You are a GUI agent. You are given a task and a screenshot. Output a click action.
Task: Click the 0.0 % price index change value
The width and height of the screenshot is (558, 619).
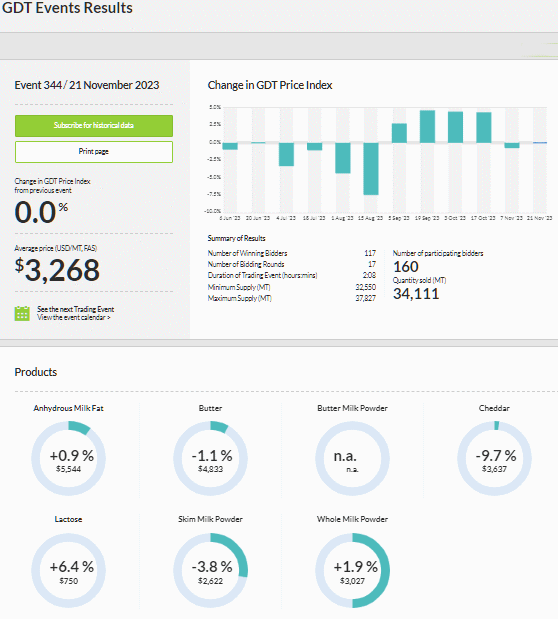pyautogui.click(x=41, y=212)
